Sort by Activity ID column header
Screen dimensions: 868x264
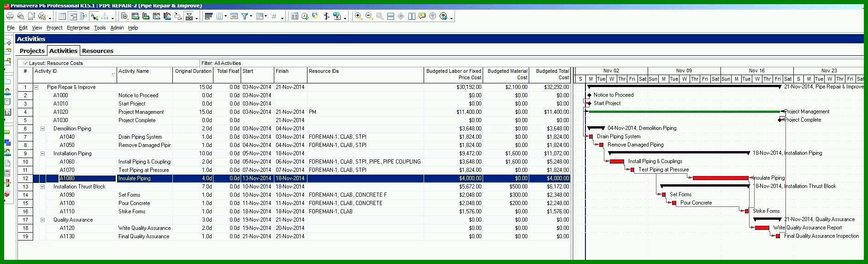(75, 75)
